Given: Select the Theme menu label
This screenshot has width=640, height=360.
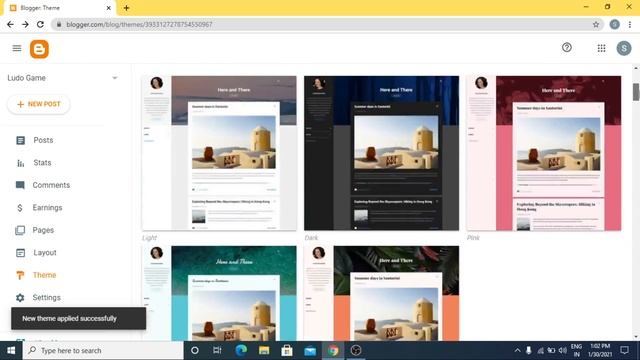Looking at the screenshot, I should click(x=44, y=275).
